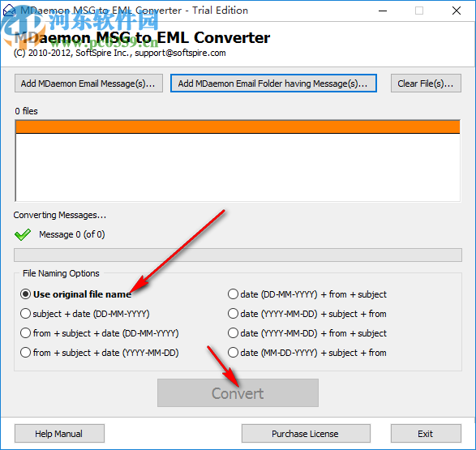This screenshot has height=450, width=476.
Task: Click the 'Message 0 (of 0)' status text
Action: [72, 234]
